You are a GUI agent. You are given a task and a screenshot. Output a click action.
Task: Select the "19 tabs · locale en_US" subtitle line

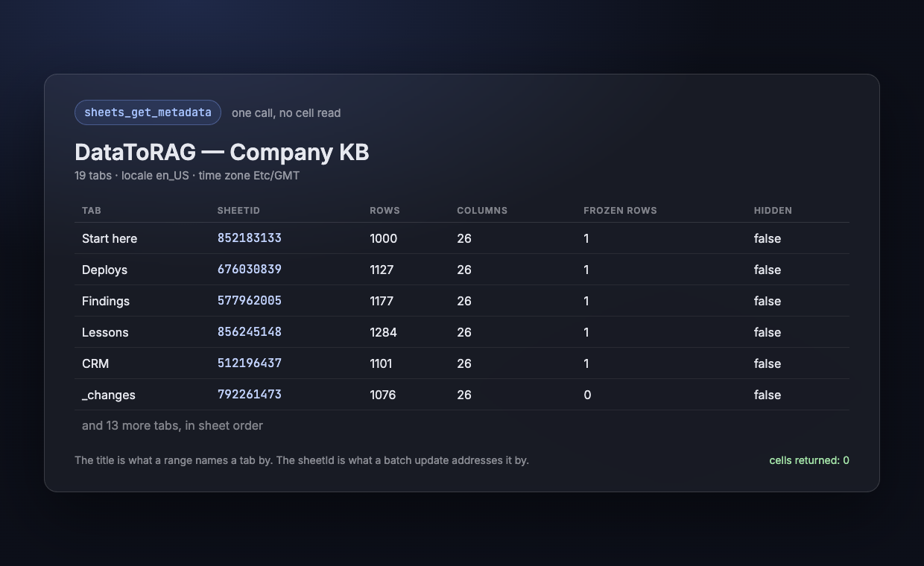click(x=187, y=176)
